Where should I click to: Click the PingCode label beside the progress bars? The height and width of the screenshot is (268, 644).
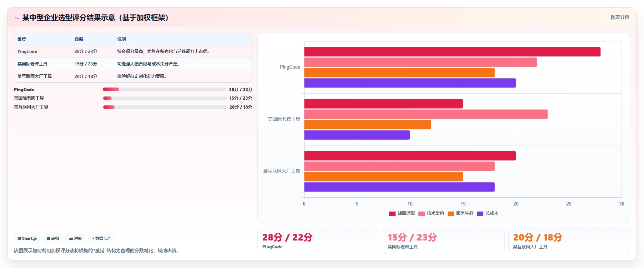point(24,90)
